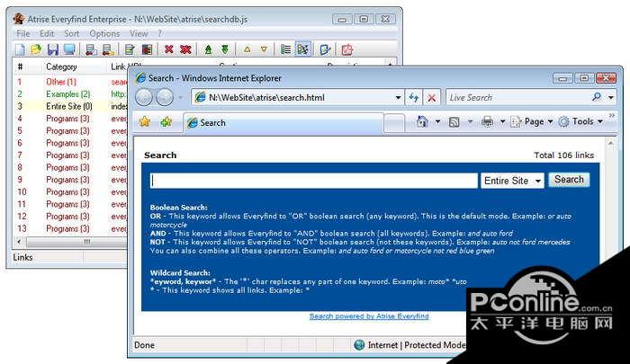Open the View menu in Everyfind

pos(139,34)
